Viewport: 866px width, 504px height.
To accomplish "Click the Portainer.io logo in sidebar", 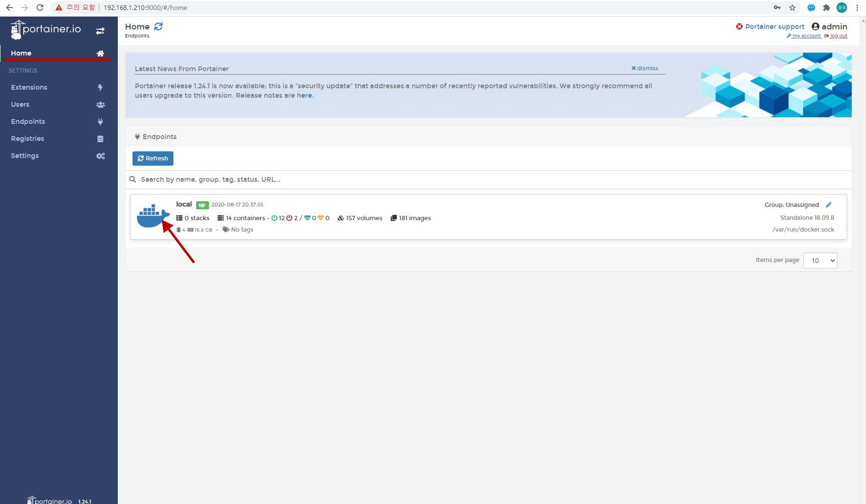I will pos(46,29).
